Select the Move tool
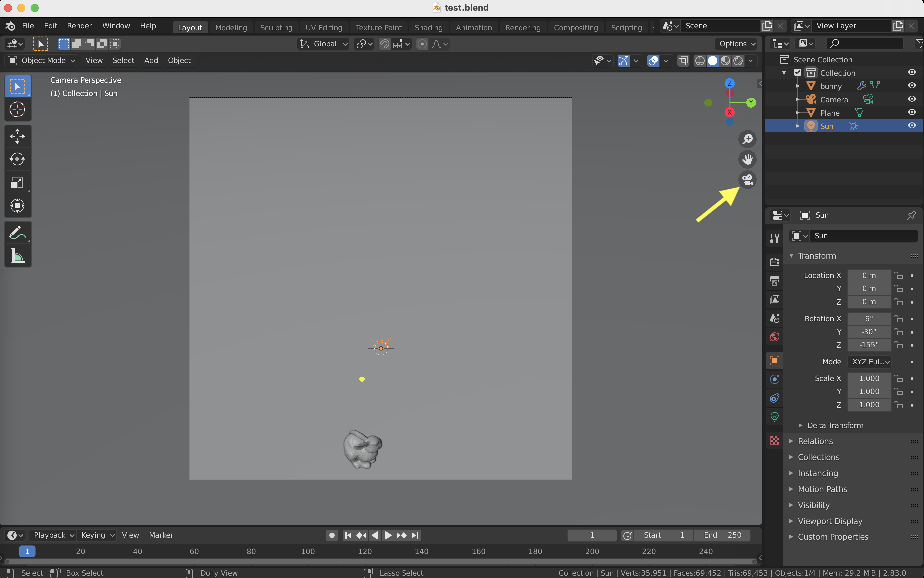The image size is (924, 578). [x=17, y=136]
